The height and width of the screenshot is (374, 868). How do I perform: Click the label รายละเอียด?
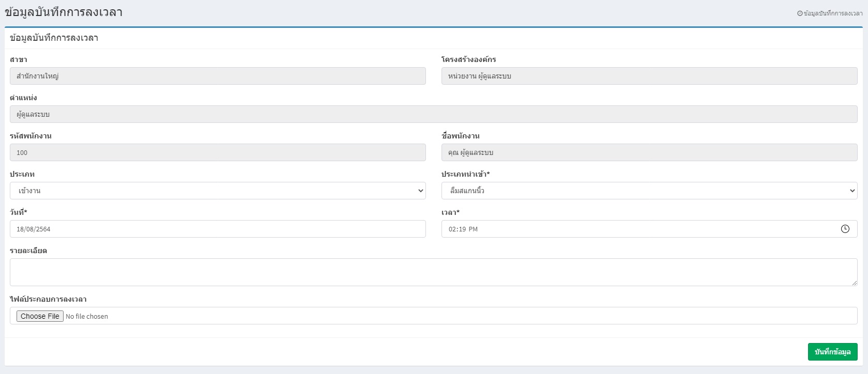pos(28,251)
